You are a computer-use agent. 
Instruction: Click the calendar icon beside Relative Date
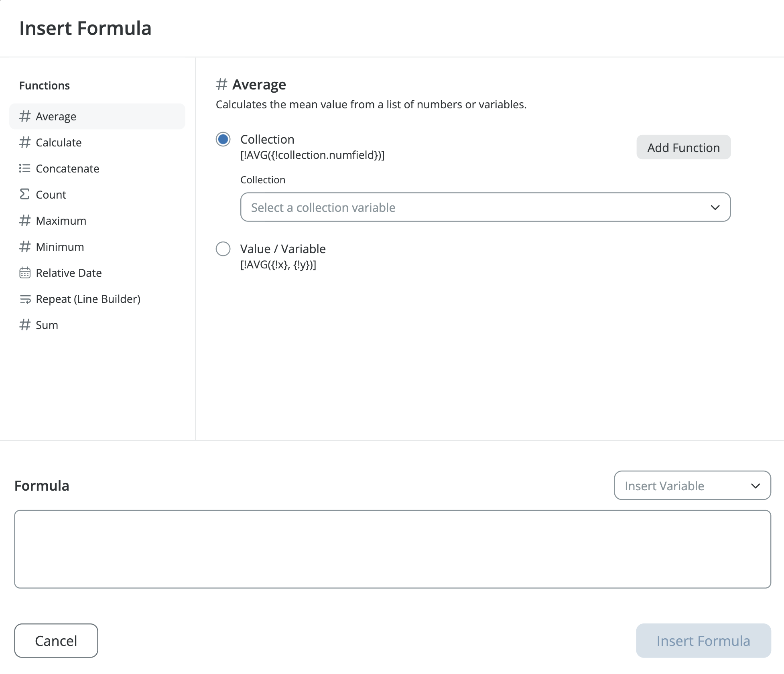[25, 273]
